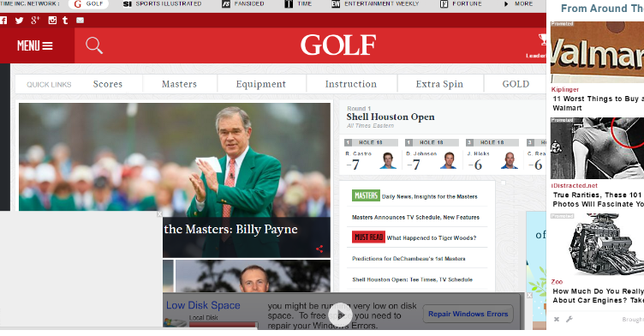Click the wrench settings icon in sidebar
The width and height of the screenshot is (644, 336).
569,319
